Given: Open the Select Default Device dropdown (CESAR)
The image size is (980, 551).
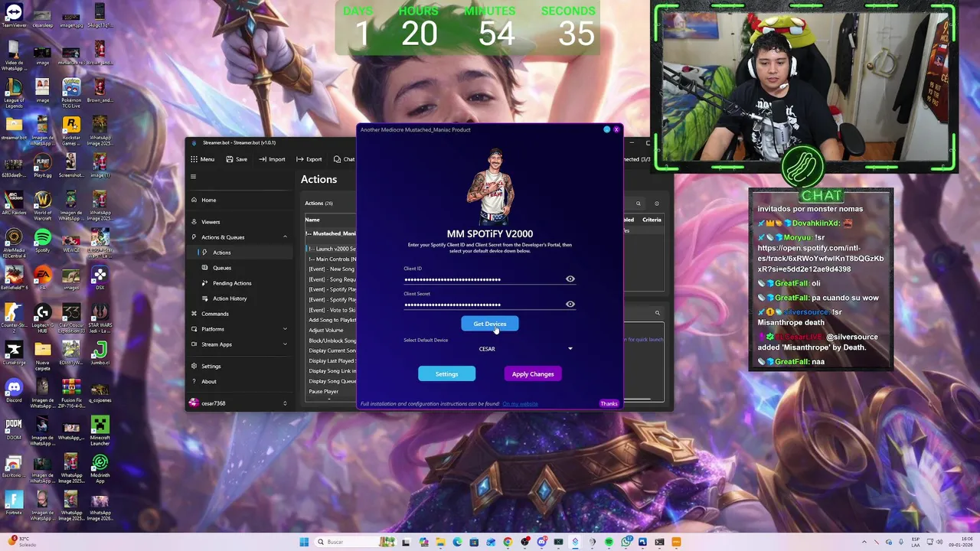Looking at the screenshot, I should tap(488, 349).
